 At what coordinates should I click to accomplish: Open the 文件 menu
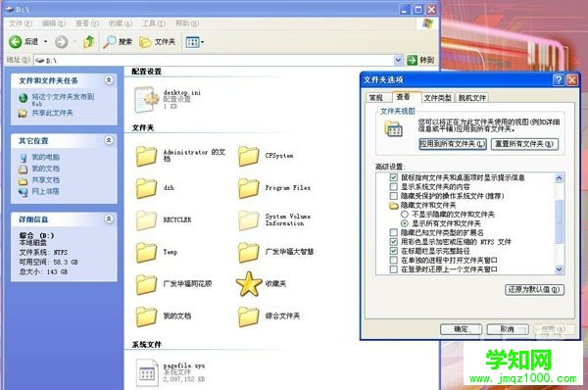(21, 24)
